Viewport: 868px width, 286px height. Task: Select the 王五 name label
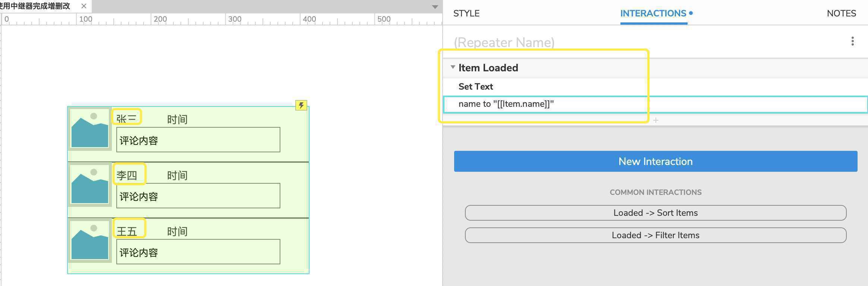127,231
